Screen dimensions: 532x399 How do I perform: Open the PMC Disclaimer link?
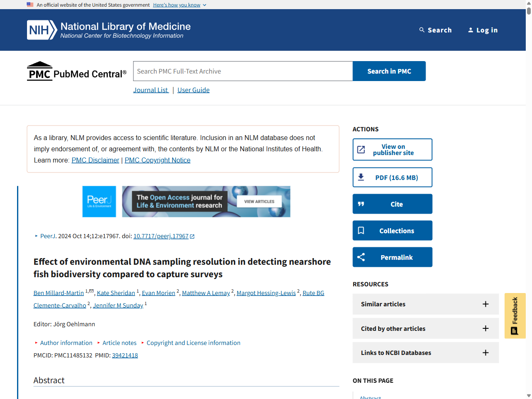(x=95, y=160)
